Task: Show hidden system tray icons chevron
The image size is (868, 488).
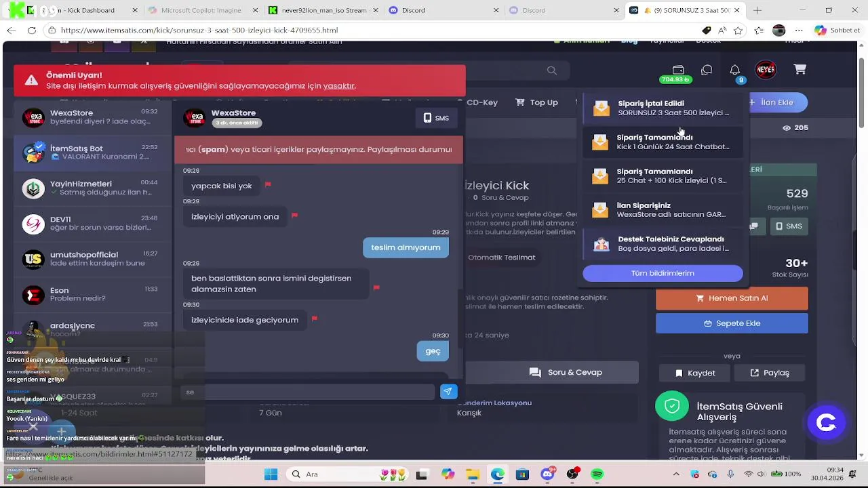Action: [x=676, y=474]
